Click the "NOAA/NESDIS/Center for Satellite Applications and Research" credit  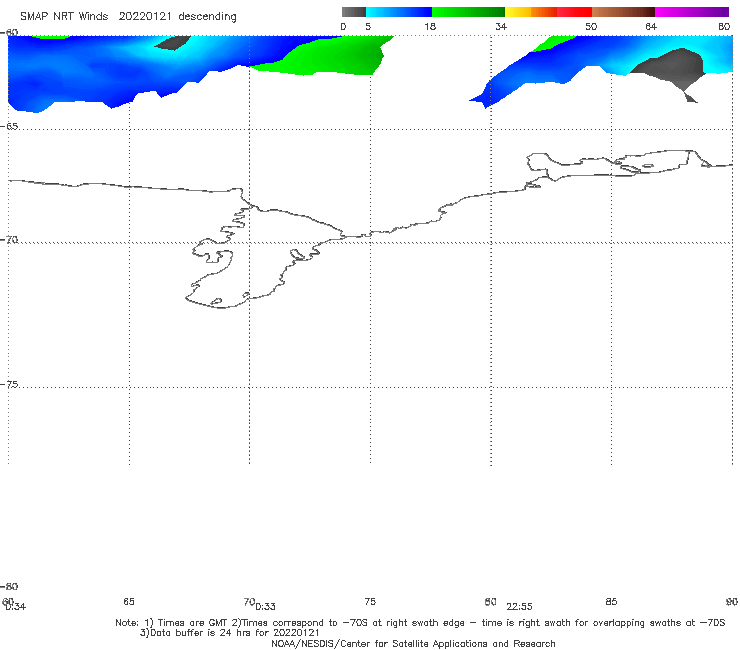click(x=413, y=644)
